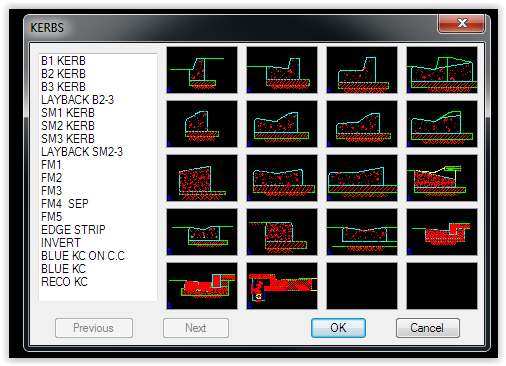Choose the FM4 SEP kerb thumbnail
The width and height of the screenshot is (506, 366).
[x=442, y=178]
